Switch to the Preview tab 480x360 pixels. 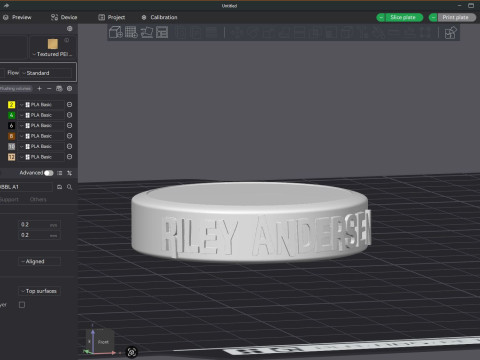point(17,17)
